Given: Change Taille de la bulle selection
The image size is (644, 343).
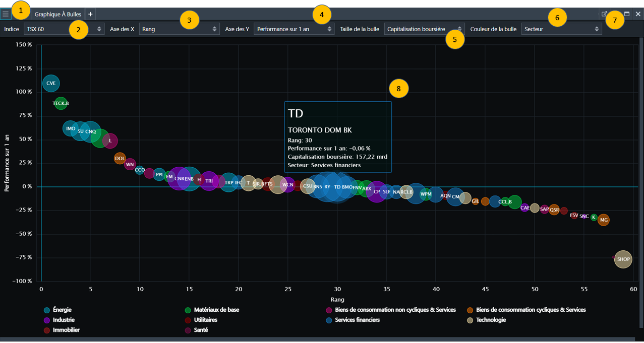Looking at the screenshot, I should click(424, 29).
